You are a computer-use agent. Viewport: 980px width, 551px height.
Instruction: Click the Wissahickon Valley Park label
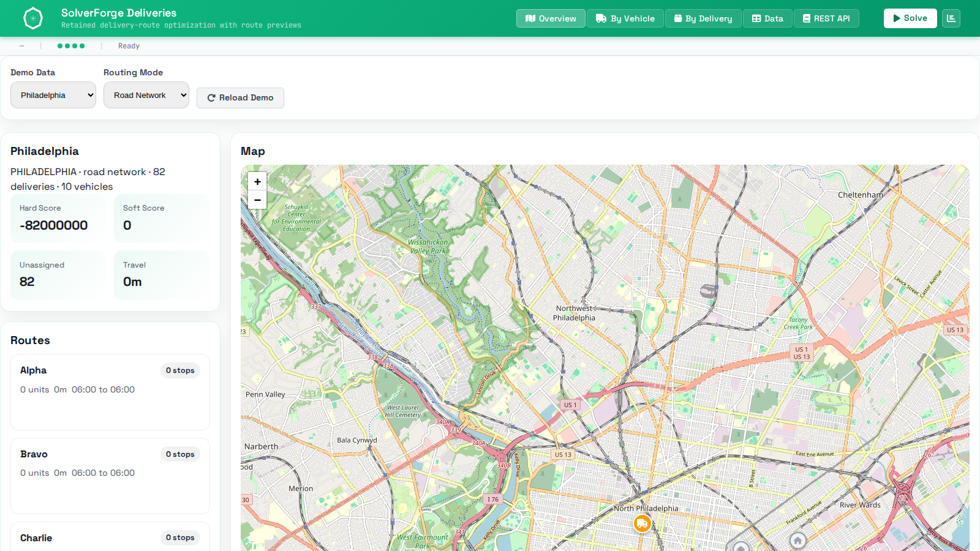pos(428,246)
